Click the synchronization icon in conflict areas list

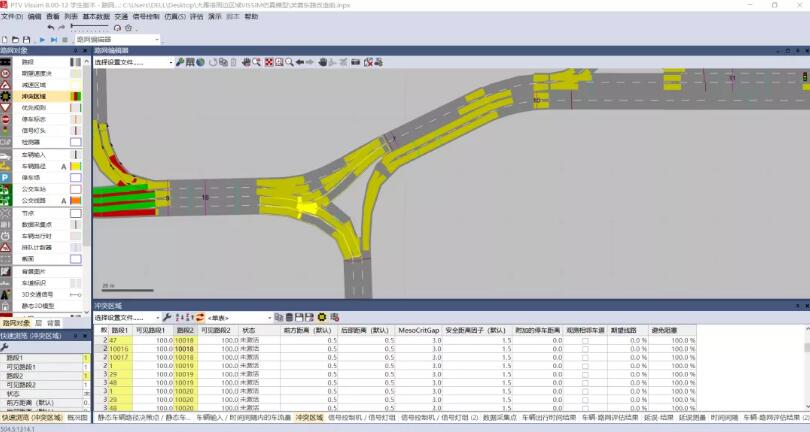pyautogui.click(x=200, y=317)
